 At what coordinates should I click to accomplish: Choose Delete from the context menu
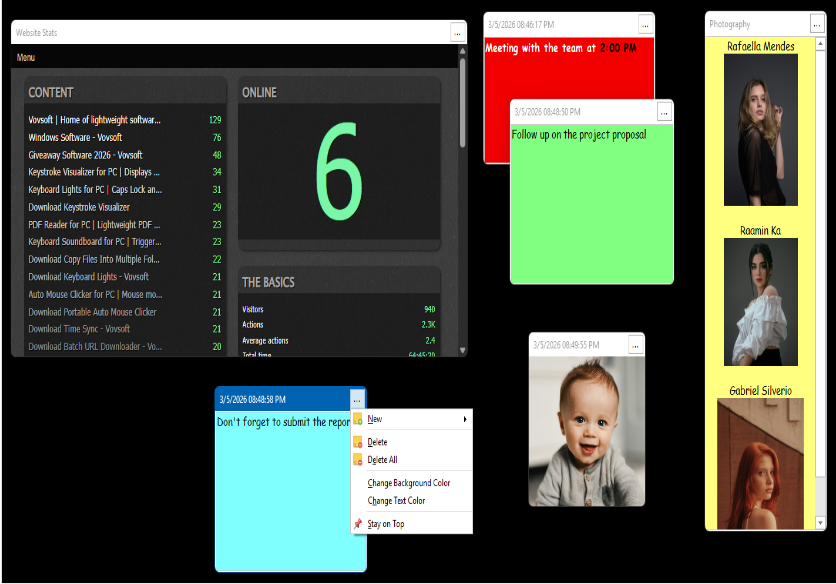pos(377,442)
